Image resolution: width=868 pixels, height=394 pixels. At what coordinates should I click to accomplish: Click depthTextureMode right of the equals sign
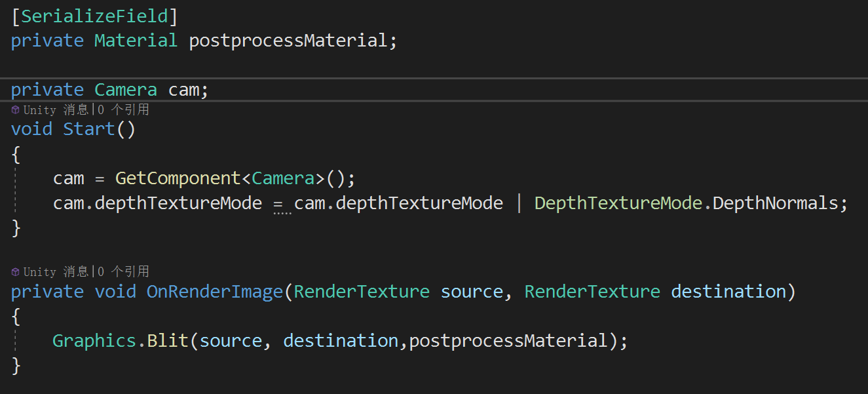[x=419, y=203]
